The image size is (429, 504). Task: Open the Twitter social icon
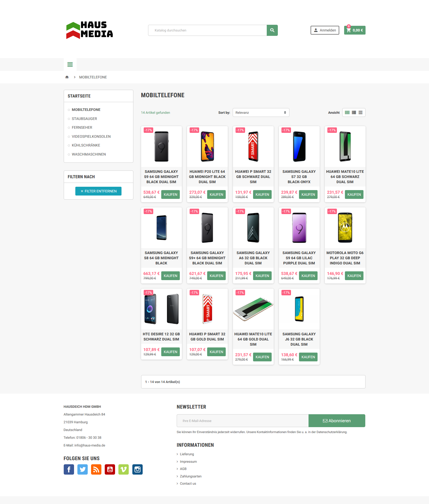[x=83, y=469]
